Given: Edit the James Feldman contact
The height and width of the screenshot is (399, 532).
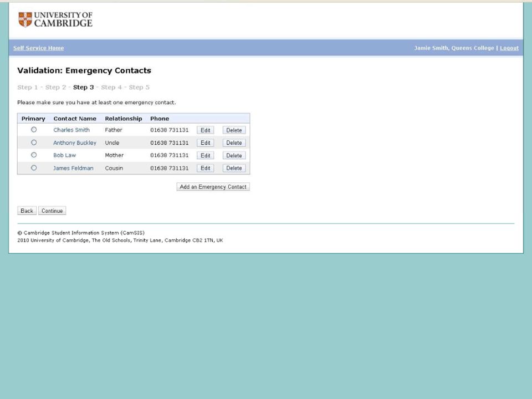Looking at the screenshot, I should (205, 168).
